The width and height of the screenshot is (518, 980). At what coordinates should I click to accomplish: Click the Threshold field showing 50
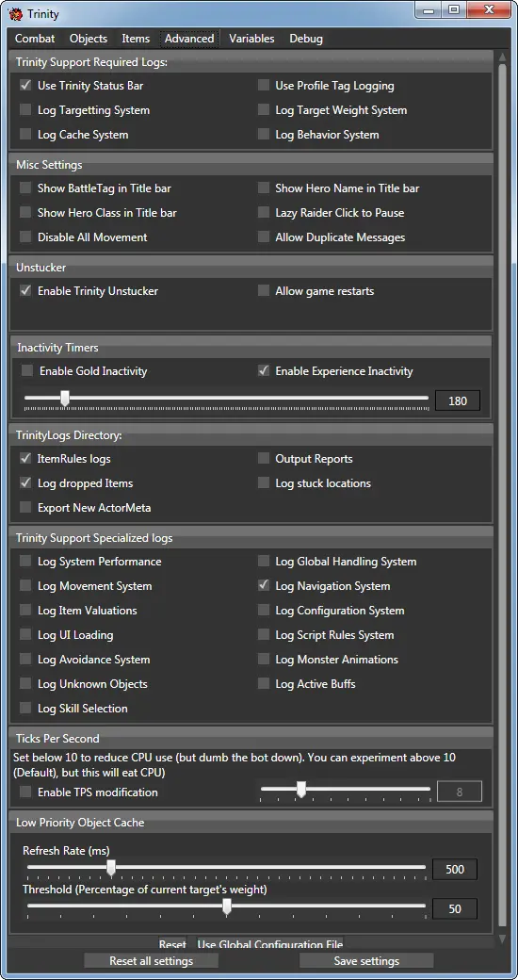[x=454, y=908]
